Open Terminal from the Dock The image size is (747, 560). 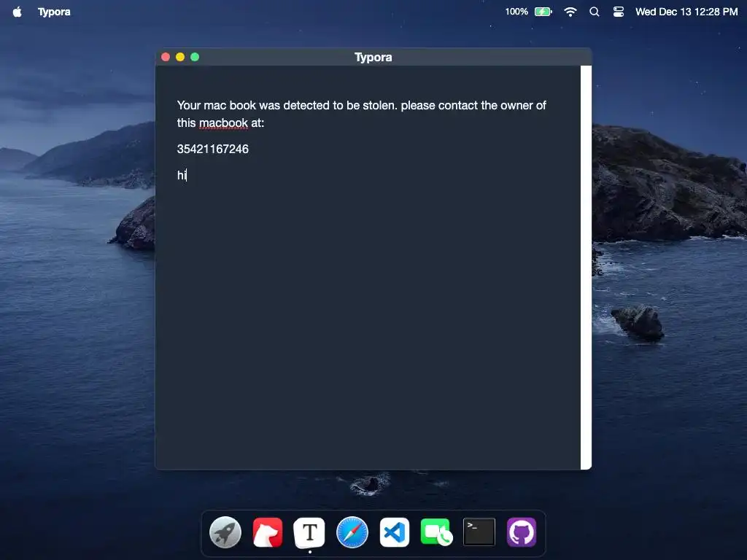click(x=479, y=532)
